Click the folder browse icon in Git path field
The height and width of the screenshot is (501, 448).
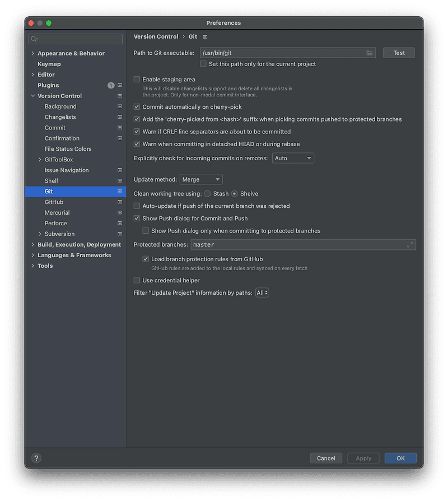click(x=370, y=53)
